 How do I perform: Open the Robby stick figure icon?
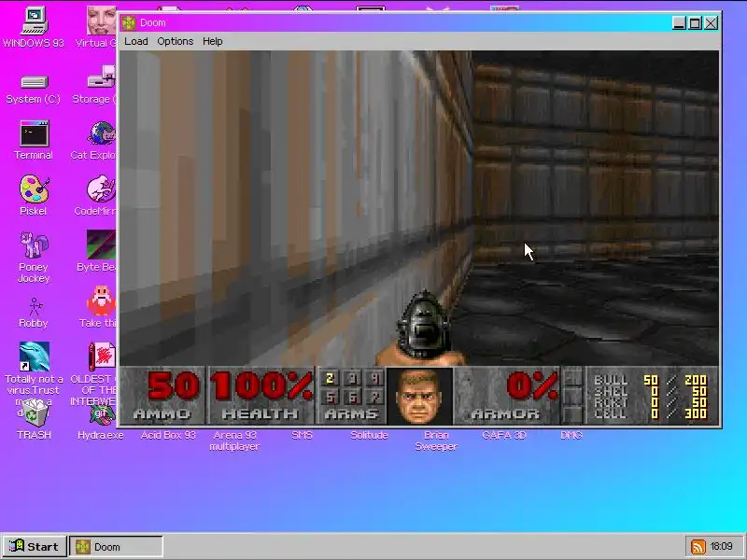34,307
